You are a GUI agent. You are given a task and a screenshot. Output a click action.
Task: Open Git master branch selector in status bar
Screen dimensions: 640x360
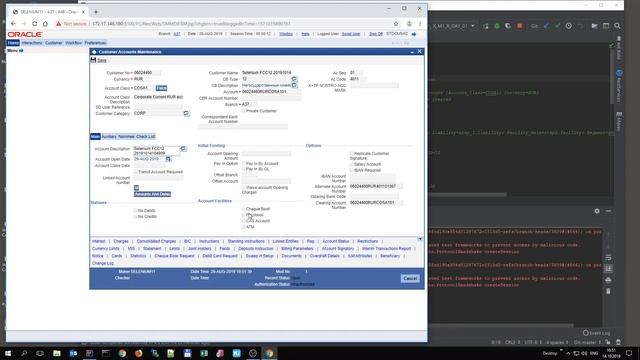(587, 342)
